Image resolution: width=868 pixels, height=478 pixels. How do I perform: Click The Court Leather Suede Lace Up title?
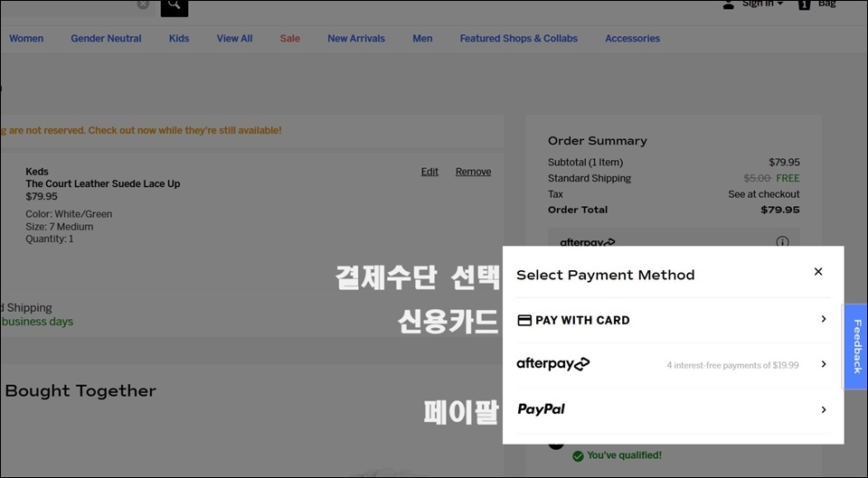pos(103,183)
